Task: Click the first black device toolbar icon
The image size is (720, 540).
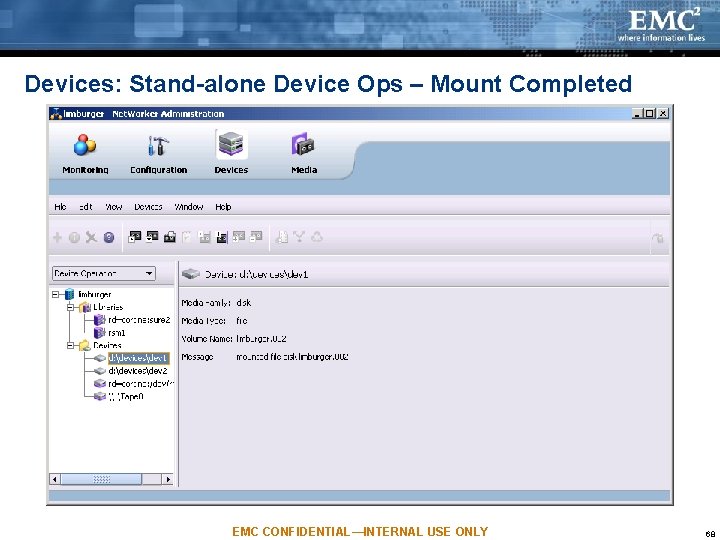Action: coord(135,236)
